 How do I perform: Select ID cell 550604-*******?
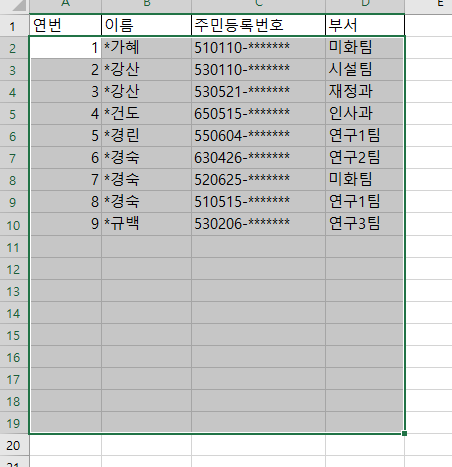tap(259, 136)
